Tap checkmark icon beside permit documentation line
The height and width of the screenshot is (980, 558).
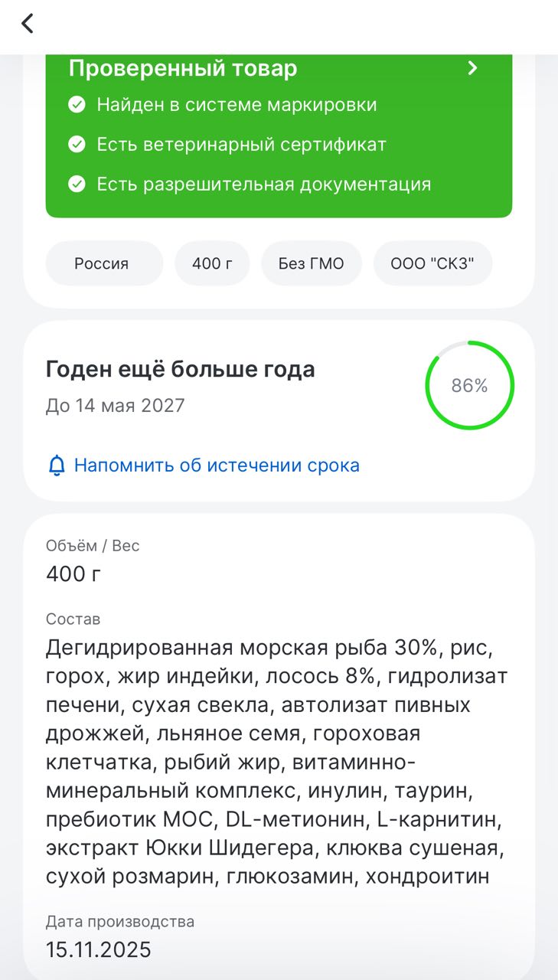pos(77,184)
